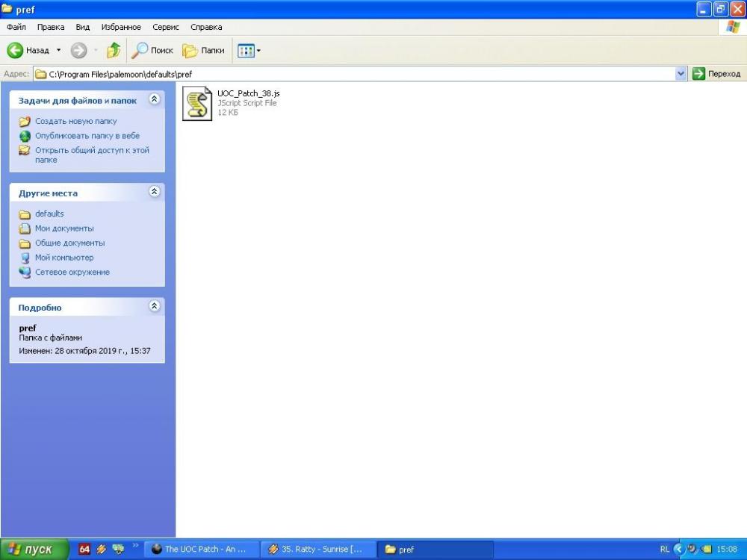The image size is (747, 560).
Task: Open the Сервис menu
Action: tap(165, 27)
